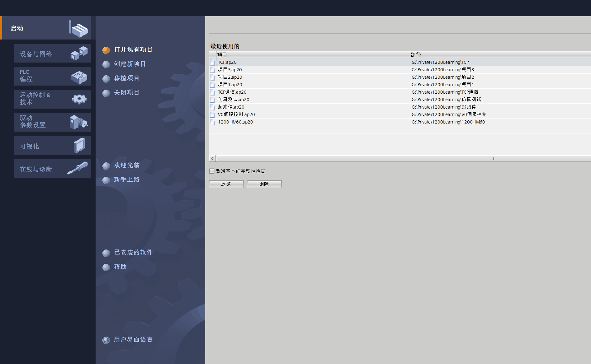Screen dimensions: 591x364
Task: Select 关闭项目 action
Action: tap(126, 93)
